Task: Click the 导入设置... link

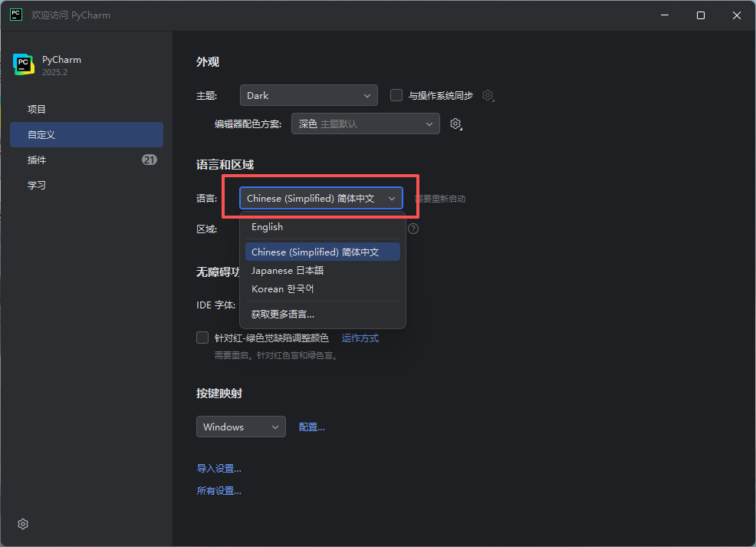Action: click(x=219, y=469)
